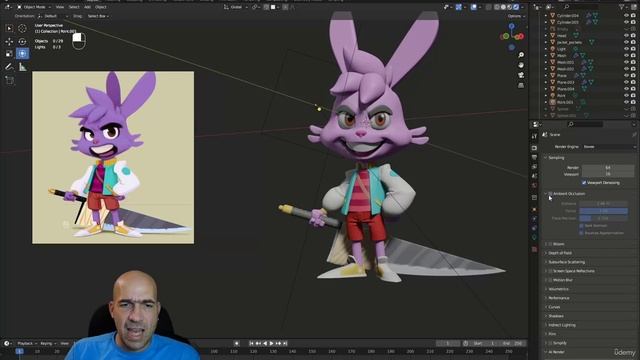Viewport: 640px width, 360px height.
Task: Enable the Bloom checkbox
Action: point(550,244)
